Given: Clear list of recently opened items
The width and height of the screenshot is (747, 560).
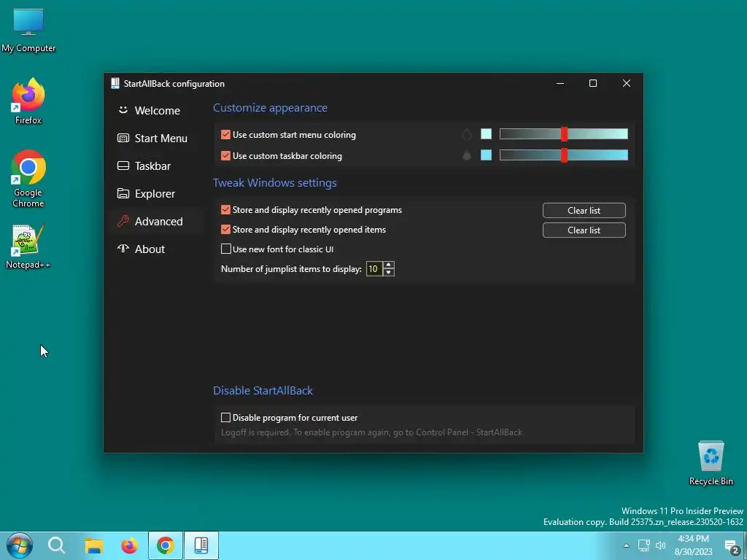Looking at the screenshot, I should (x=584, y=230).
